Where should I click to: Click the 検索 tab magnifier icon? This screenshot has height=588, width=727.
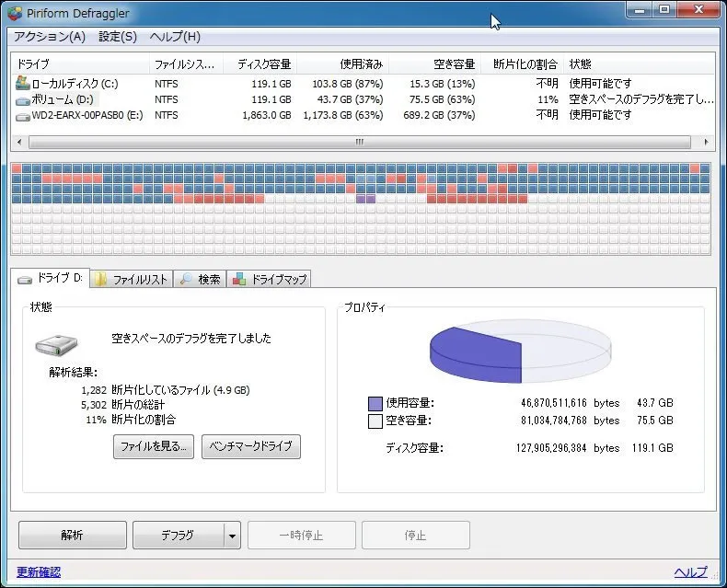pos(186,279)
